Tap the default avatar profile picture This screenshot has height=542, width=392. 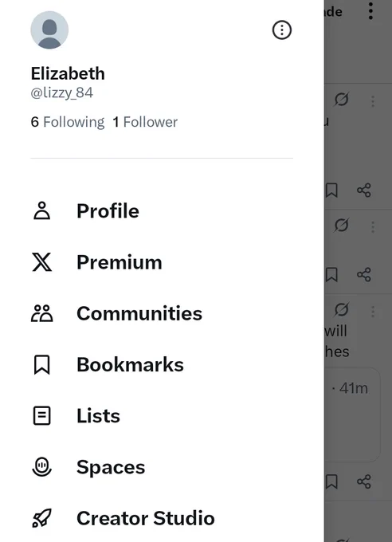tap(49, 30)
